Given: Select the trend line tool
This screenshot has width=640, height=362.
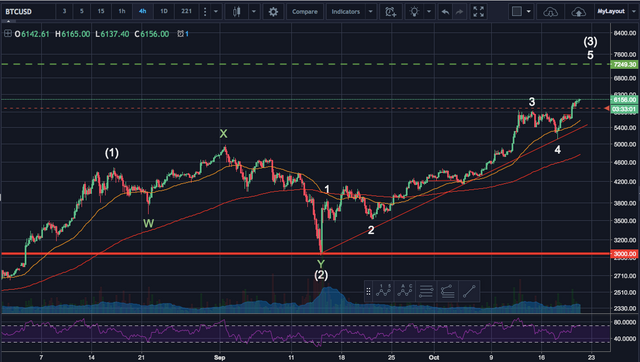Looking at the screenshot, I should (x=469, y=291).
